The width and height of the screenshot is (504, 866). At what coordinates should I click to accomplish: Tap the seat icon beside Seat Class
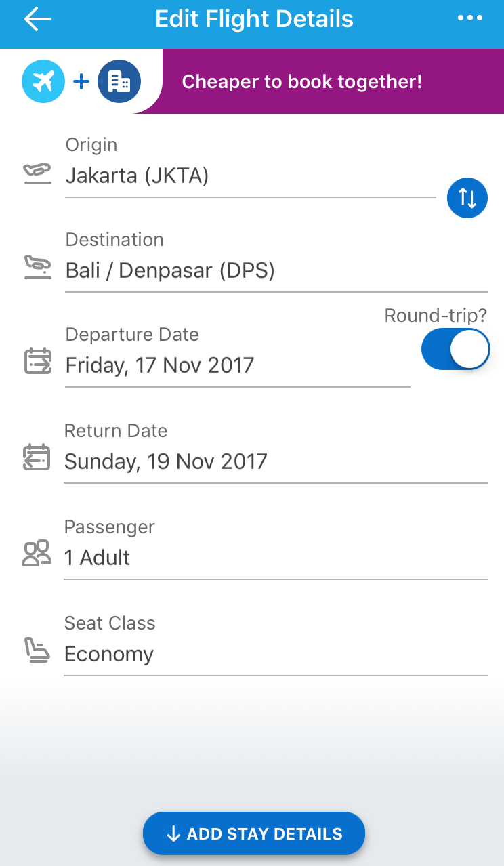coord(37,650)
